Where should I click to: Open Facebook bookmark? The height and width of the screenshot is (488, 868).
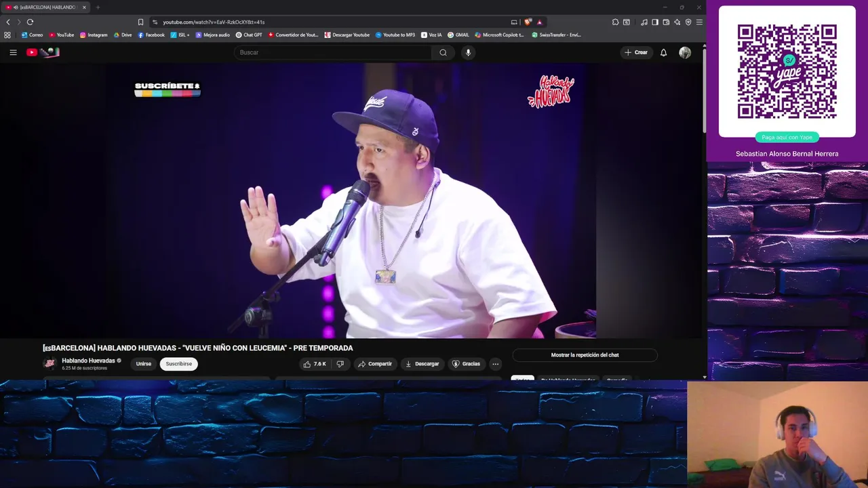click(x=151, y=35)
